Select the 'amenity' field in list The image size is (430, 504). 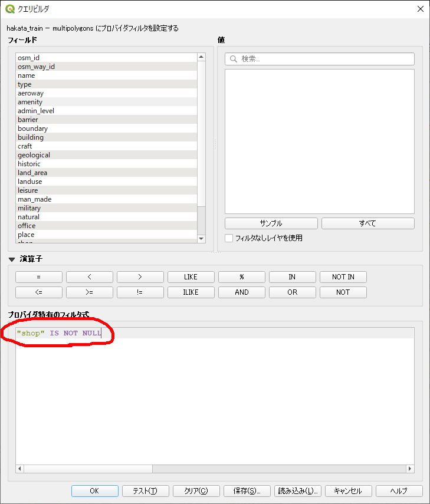(30, 102)
